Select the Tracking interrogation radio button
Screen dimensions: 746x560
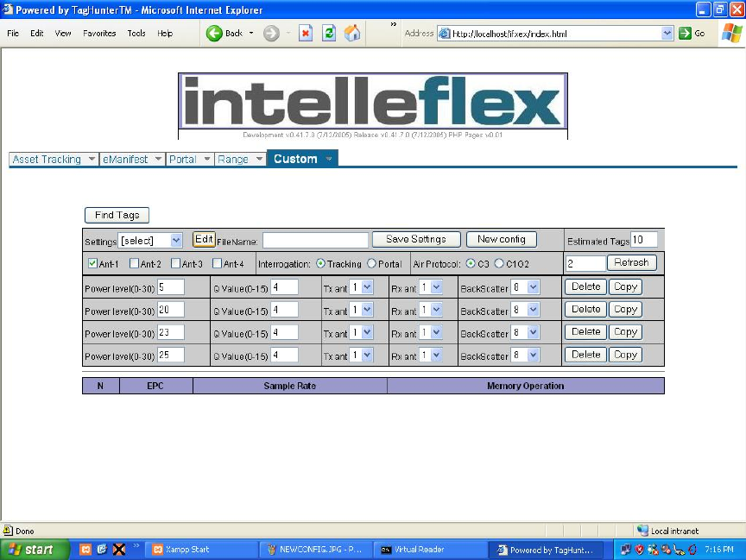[x=320, y=263]
